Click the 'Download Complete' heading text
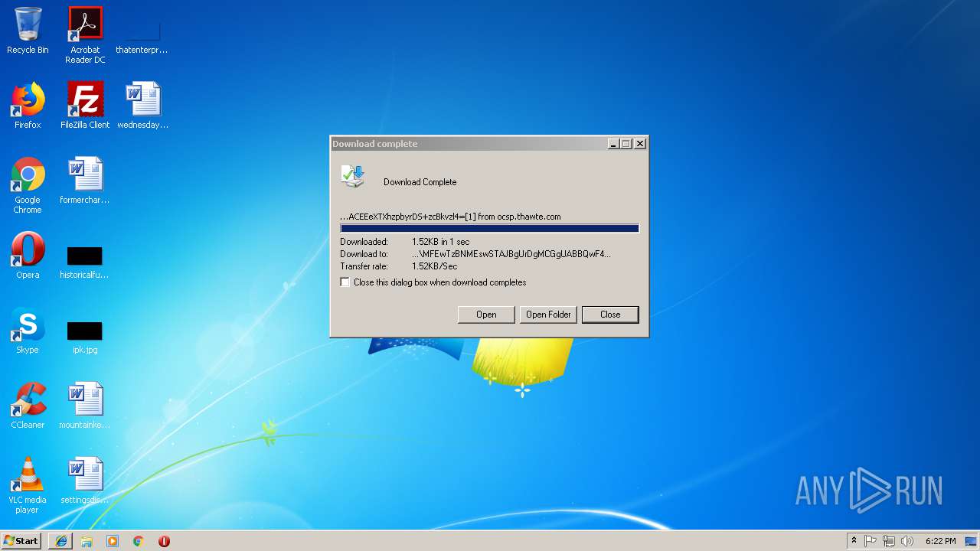 [x=420, y=182]
